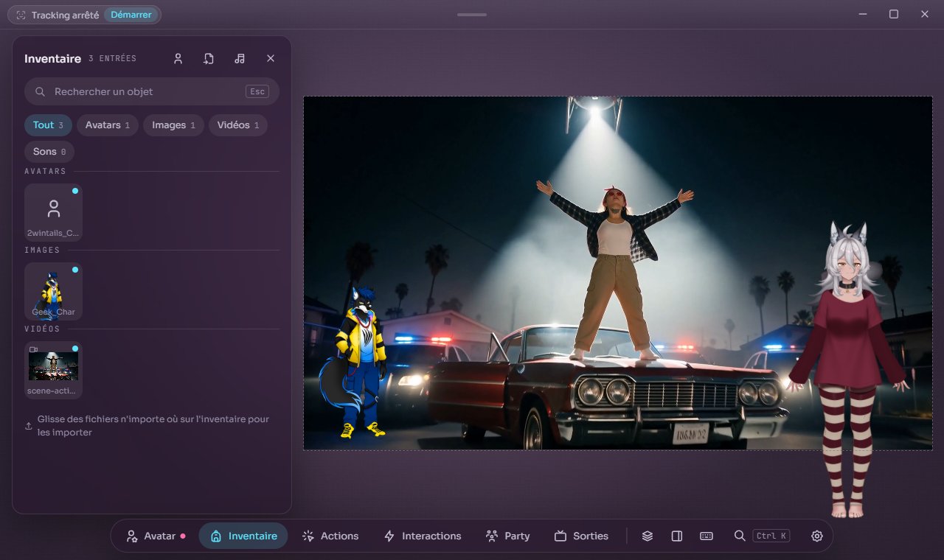Click the file import icon in Inventaire header
This screenshot has height=560, width=944.
209,59
